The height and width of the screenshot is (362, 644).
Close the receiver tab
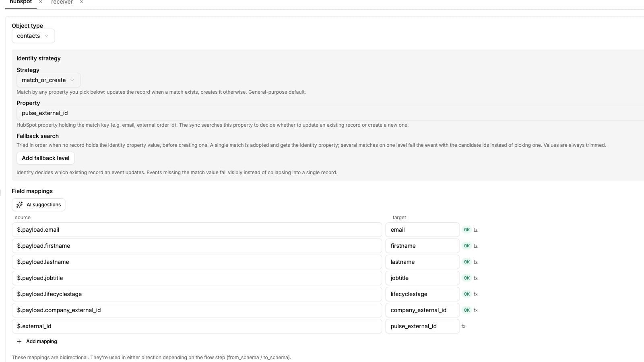[x=82, y=2]
